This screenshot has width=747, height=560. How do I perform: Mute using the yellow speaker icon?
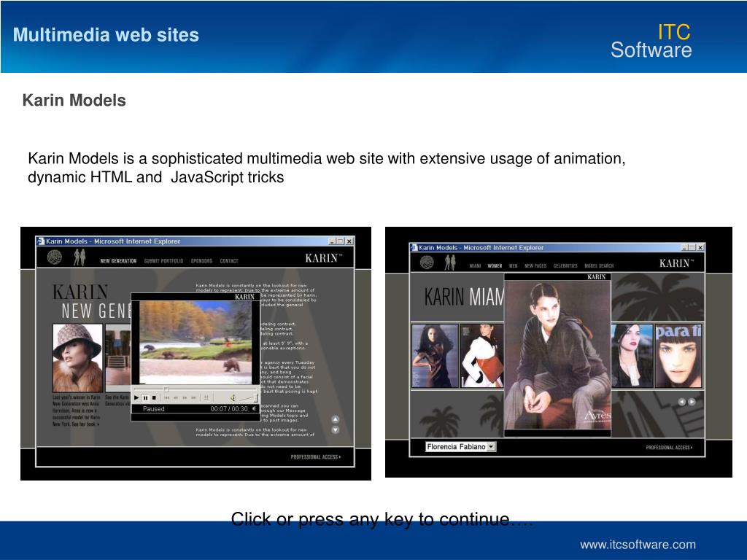point(233,397)
